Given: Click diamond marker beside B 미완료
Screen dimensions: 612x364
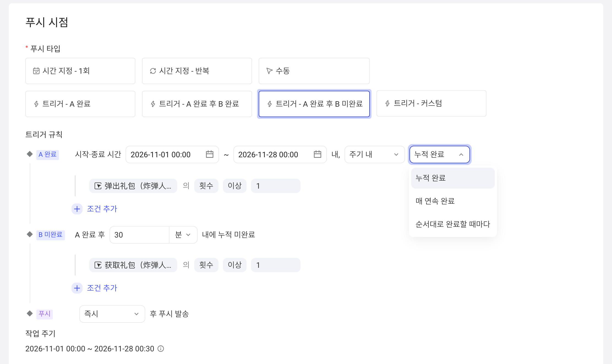Looking at the screenshot, I should click(x=30, y=234).
